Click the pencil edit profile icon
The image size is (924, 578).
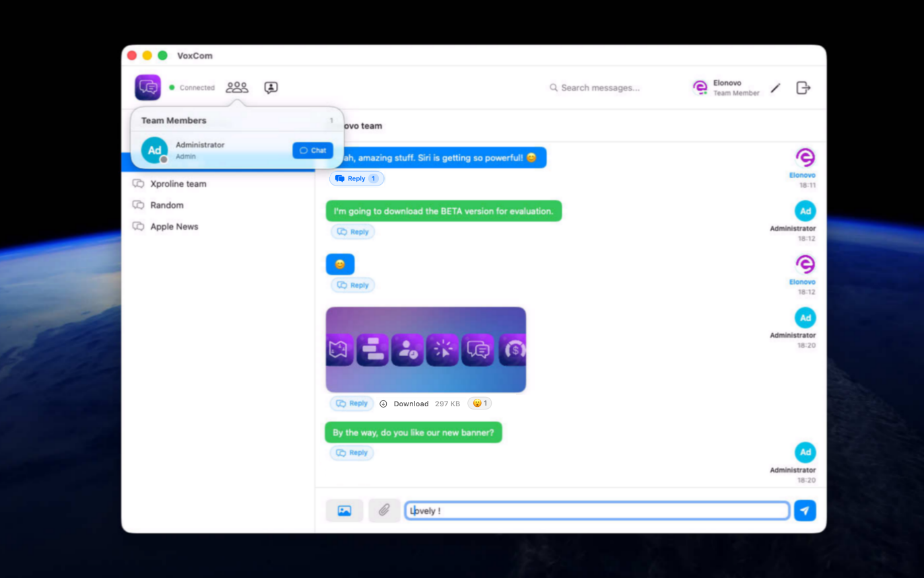click(775, 88)
